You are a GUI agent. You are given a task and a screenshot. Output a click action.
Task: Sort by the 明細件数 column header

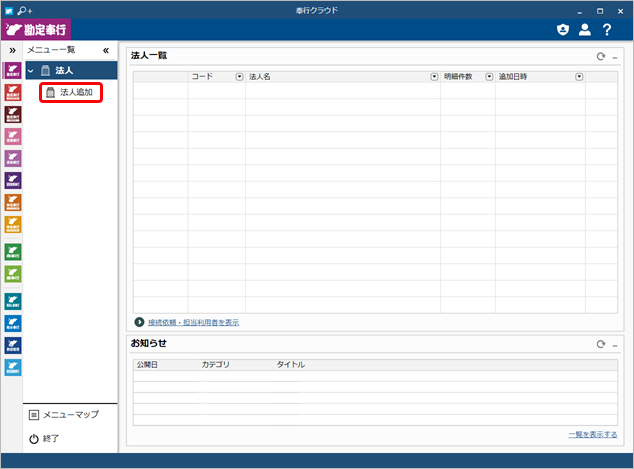coord(458,76)
